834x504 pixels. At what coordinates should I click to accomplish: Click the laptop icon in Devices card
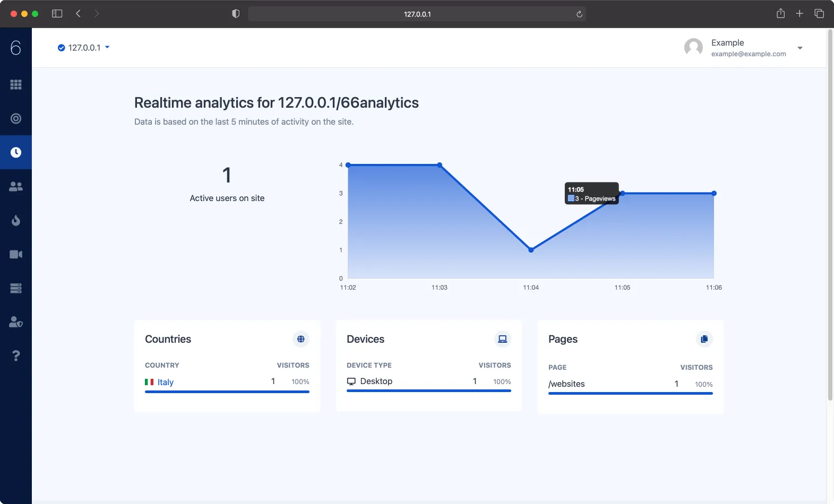(502, 339)
